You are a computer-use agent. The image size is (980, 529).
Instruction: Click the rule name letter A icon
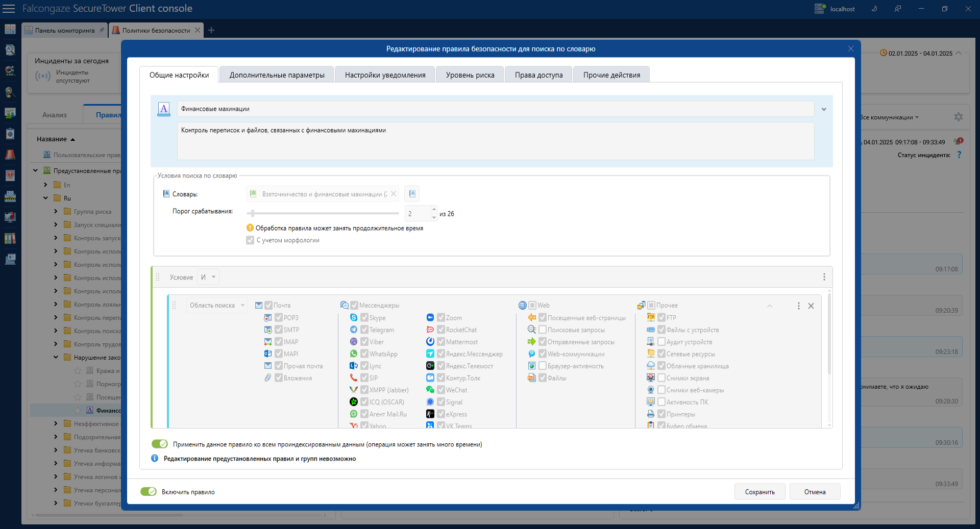tap(164, 109)
